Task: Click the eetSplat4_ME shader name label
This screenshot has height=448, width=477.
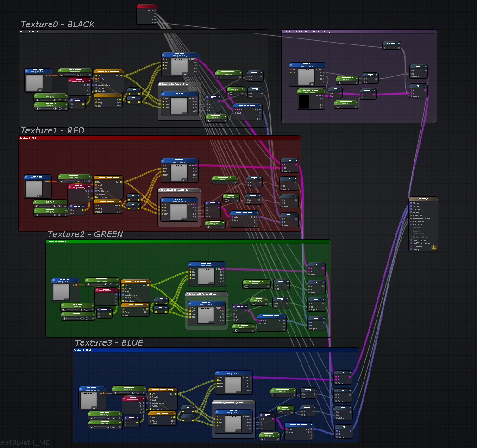Action: [25, 442]
